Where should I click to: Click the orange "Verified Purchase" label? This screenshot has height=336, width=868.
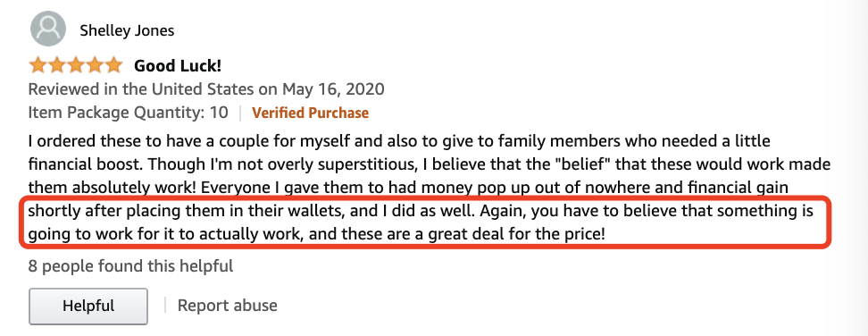click(310, 113)
